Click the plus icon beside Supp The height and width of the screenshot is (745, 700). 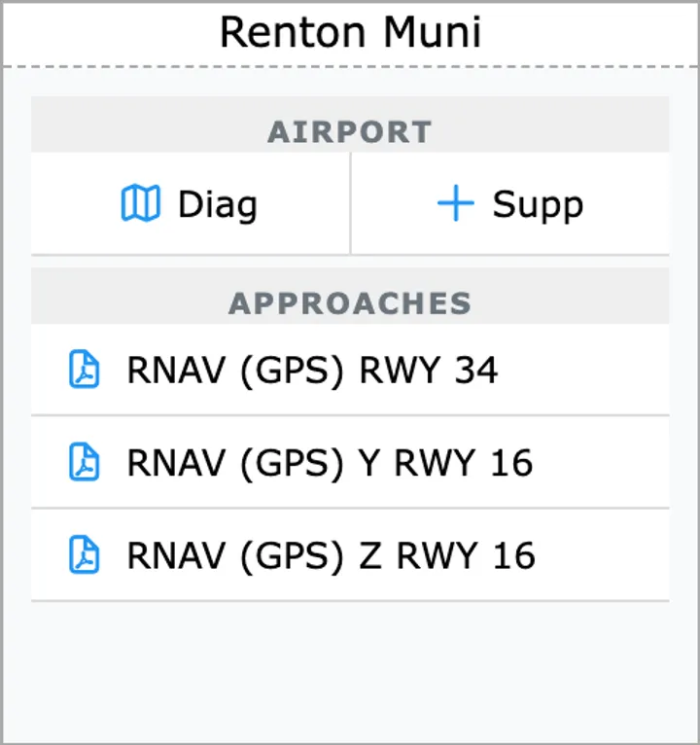(x=455, y=205)
